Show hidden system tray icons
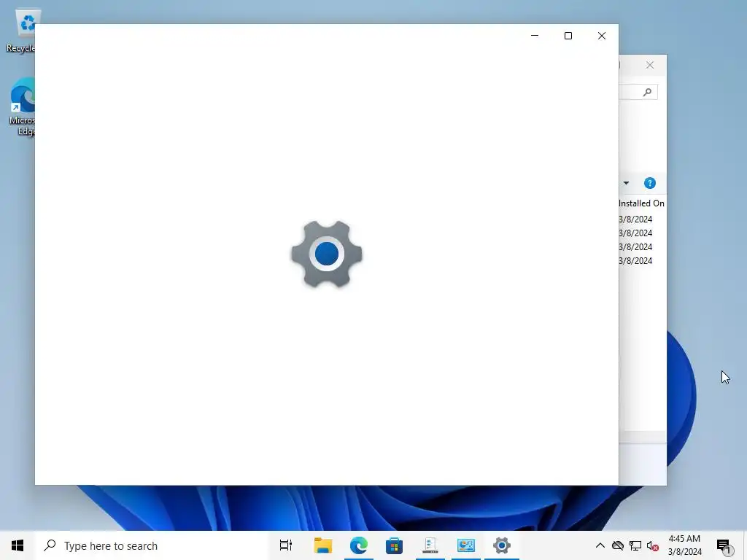 600,545
